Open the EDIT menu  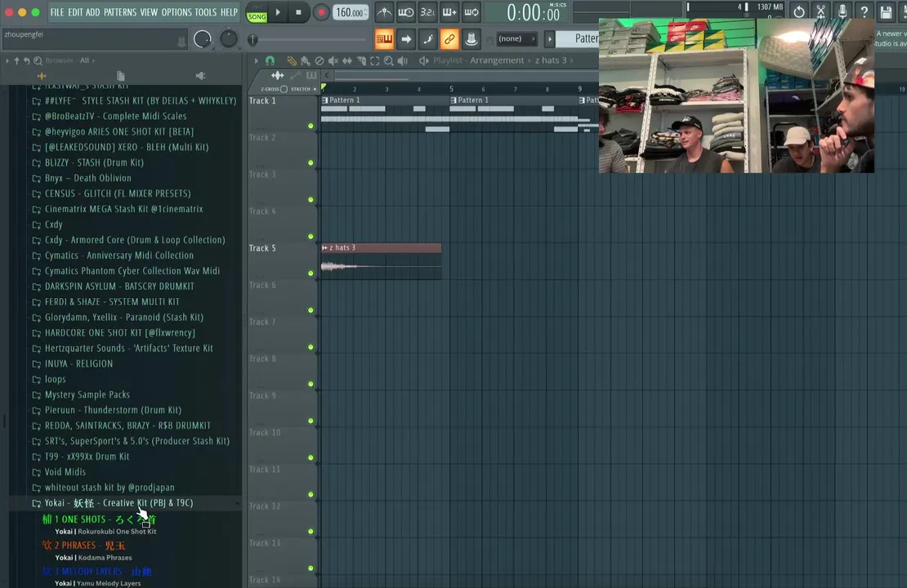click(x=75, y=11)
